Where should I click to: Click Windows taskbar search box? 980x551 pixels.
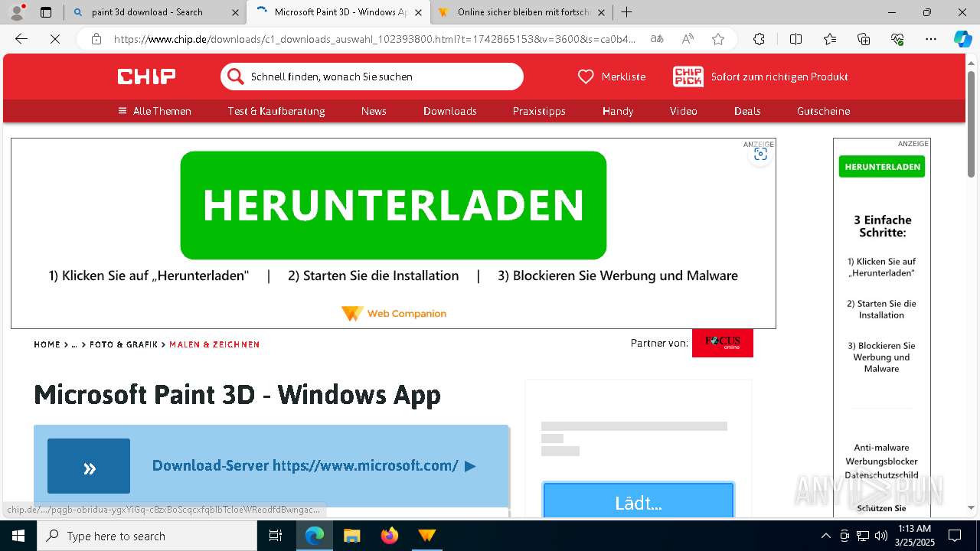point(147,536)
